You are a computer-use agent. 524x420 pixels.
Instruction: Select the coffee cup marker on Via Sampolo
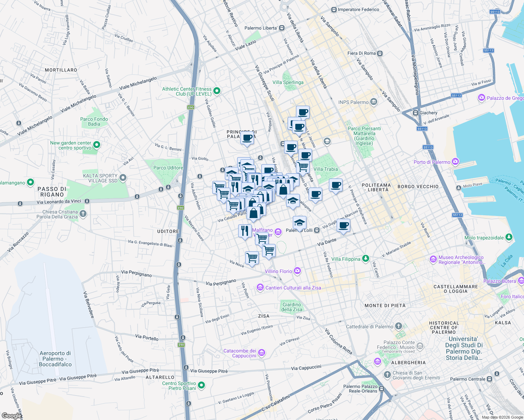[x=303, y=112]
